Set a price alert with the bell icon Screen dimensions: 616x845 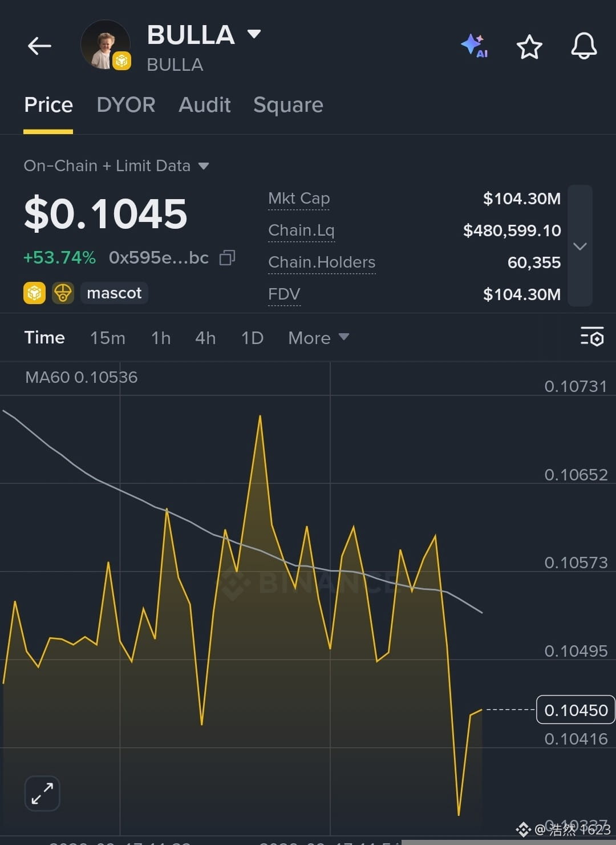point(584,46)
